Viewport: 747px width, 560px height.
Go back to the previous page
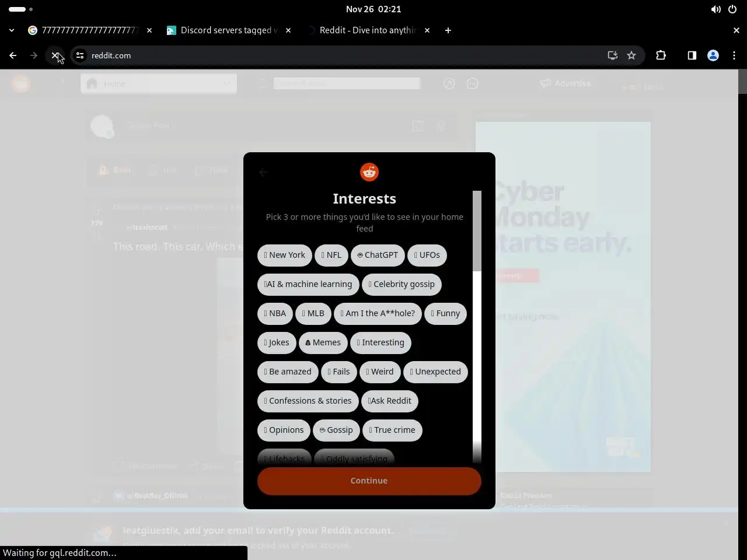[x=13, y=55]
